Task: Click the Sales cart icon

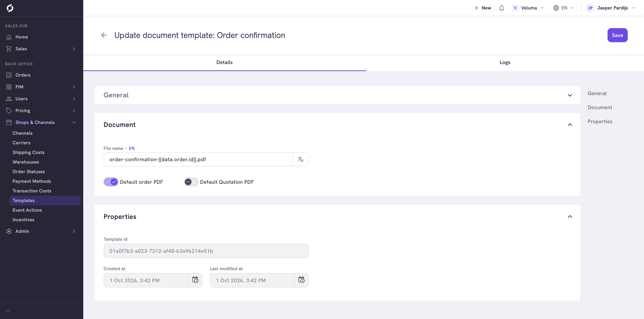Action: pos(9,49)
